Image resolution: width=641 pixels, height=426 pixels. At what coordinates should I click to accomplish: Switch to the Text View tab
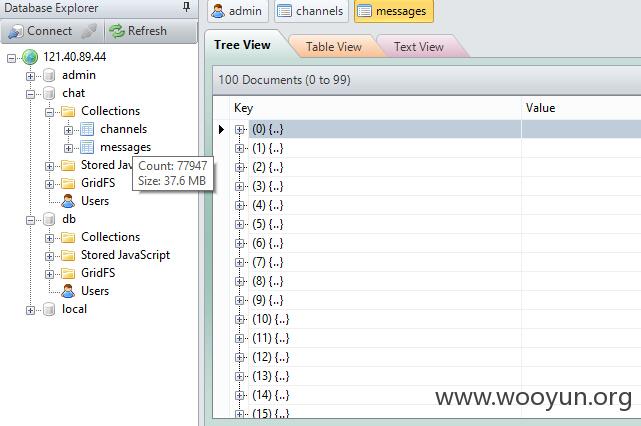coord(419,47)
